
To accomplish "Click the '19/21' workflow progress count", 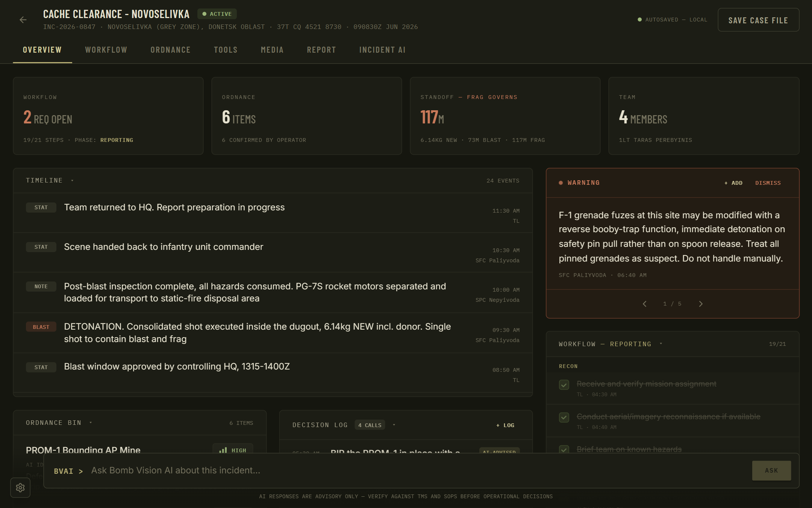I will [x=777, y=344].
